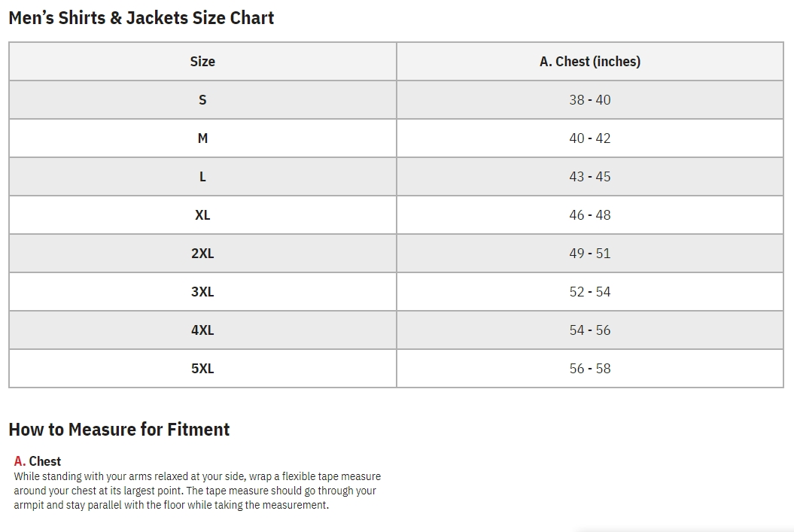Click the How to Measure for Fitment heading
794x532 pixels.
tap(119, 430)
